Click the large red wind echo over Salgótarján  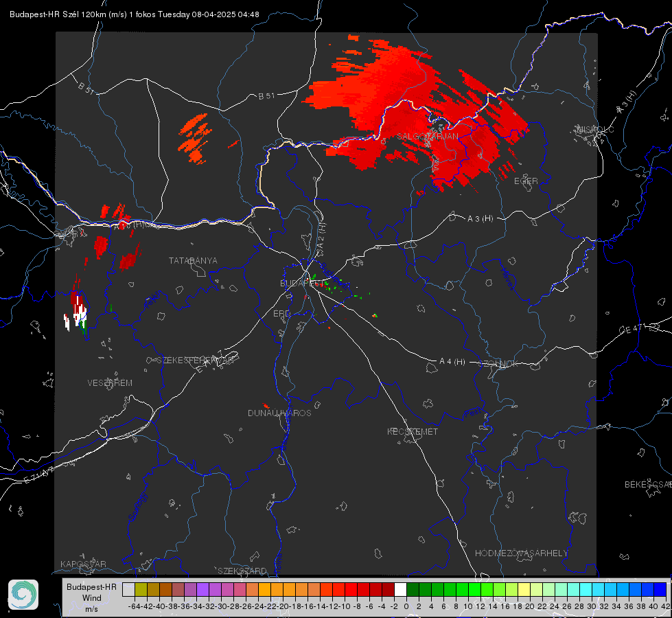(x=416, y=116)
